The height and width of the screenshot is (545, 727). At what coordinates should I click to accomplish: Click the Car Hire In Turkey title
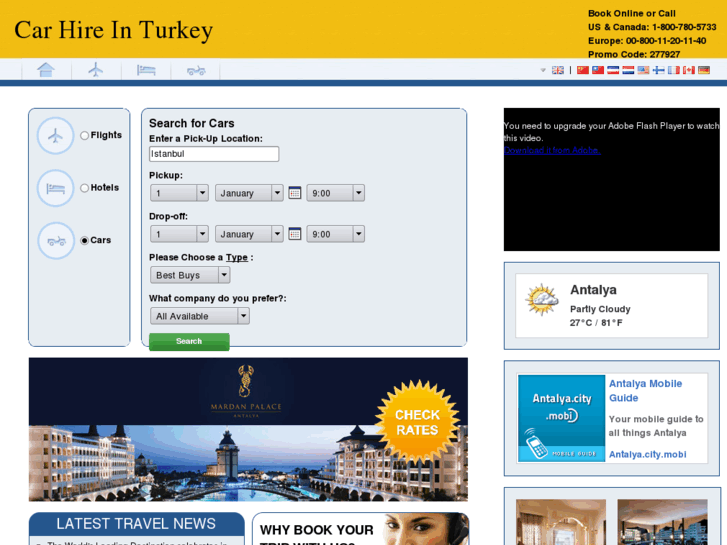[114, 30]
